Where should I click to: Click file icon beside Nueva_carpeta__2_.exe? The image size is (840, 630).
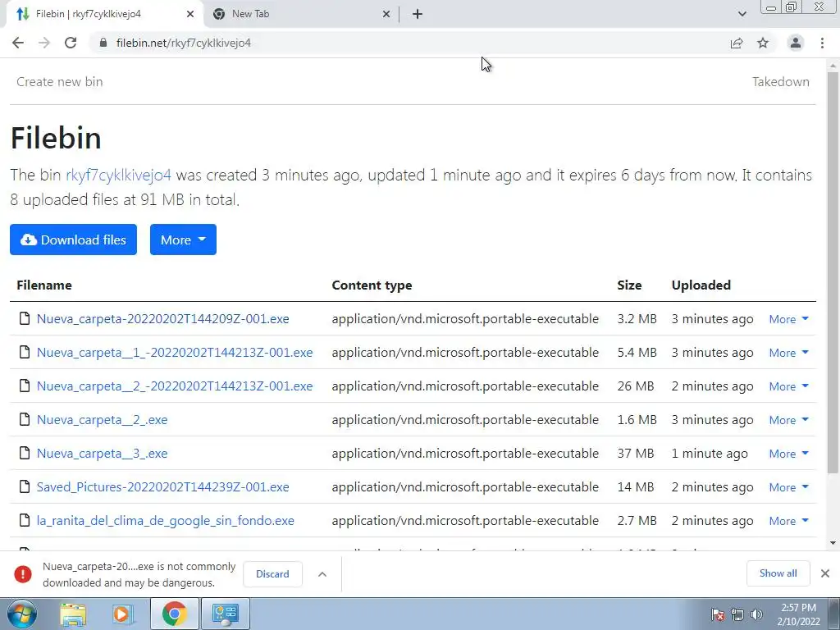(25, 419)
